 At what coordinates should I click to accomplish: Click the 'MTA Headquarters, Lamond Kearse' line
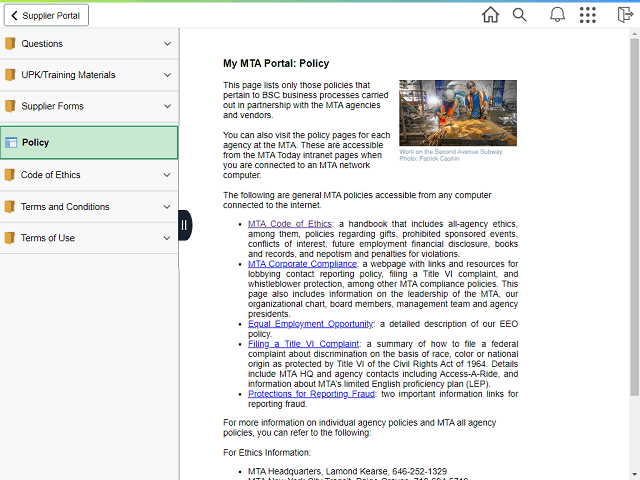347,471
